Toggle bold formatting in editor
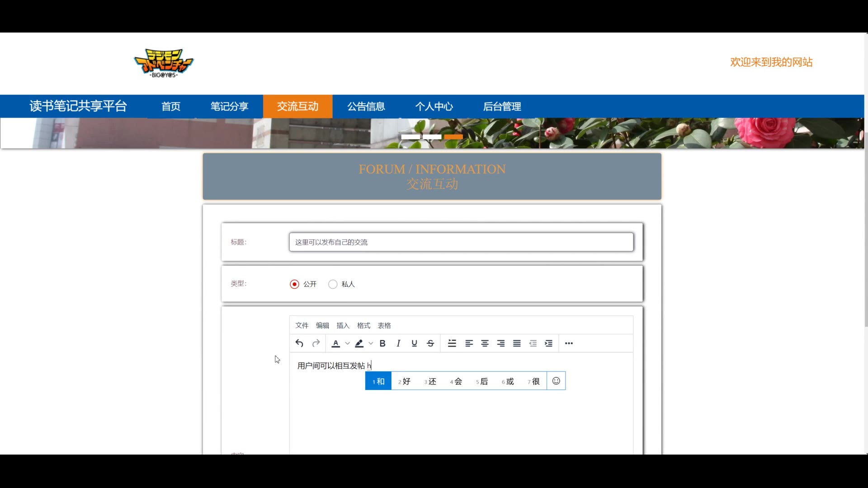The height and width of the screenshot is (488, 868). (382, 343)
